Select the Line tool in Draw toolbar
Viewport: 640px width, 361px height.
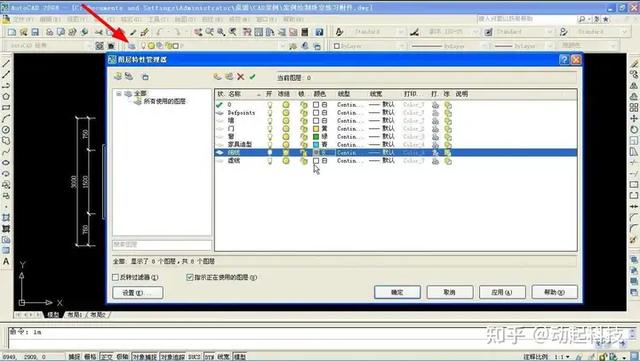(x=6, y=64)
